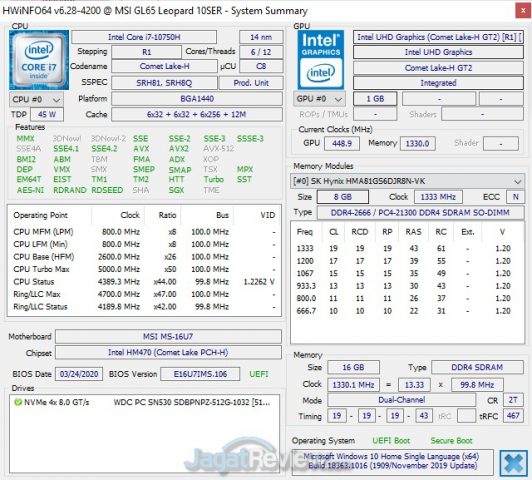The height and width of the screenshot is (480, 532).
Task: Click the tRFC 467 value
Action: click(513, 416)
